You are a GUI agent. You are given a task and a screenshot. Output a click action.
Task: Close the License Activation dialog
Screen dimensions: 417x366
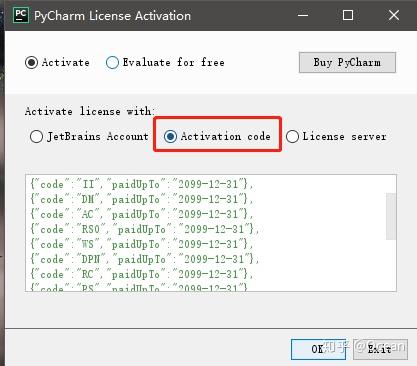click(394, 15)
